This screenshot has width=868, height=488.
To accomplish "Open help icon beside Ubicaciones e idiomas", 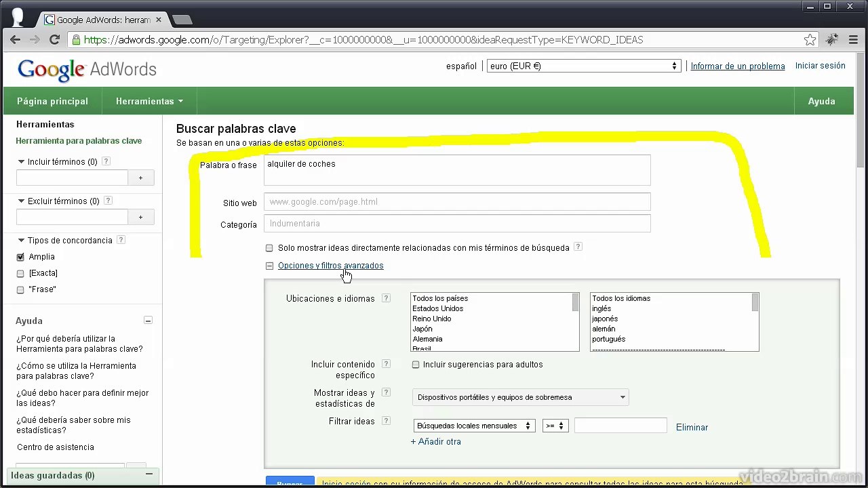I will 386,298.
